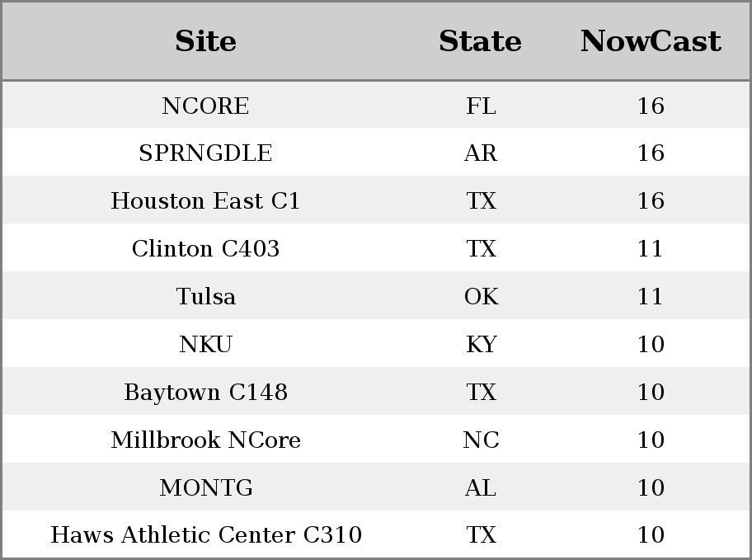Select the NCORE site cell
Screen dimensions: 752x560
[205, 106]
